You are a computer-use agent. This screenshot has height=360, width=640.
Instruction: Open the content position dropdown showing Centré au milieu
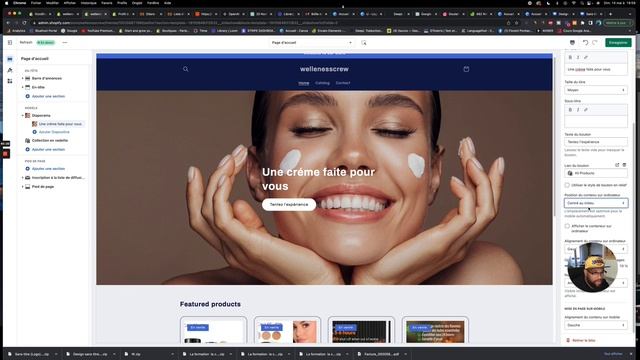596,203
